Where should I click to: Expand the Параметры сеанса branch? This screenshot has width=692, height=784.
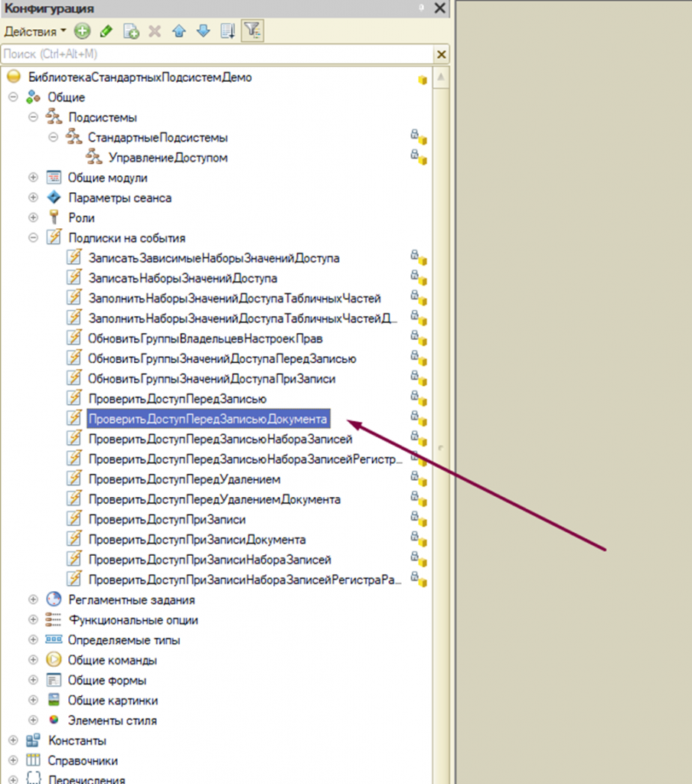pos(34,198)
